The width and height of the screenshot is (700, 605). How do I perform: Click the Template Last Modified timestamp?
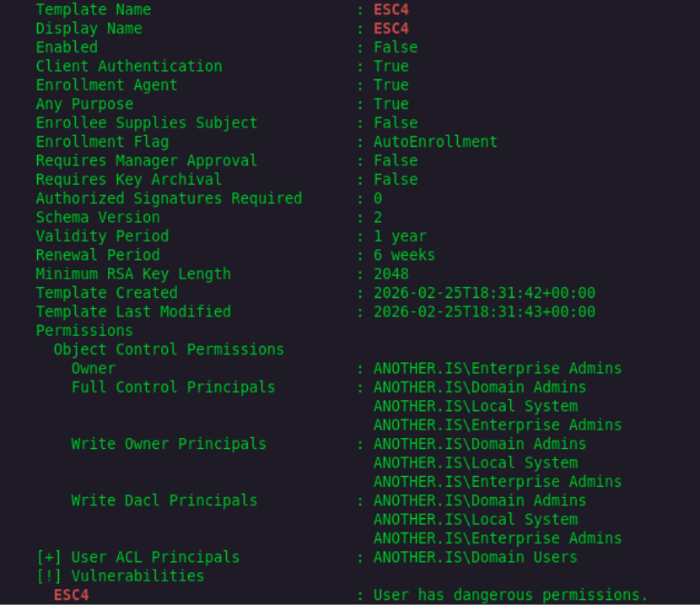click(484, 312)
